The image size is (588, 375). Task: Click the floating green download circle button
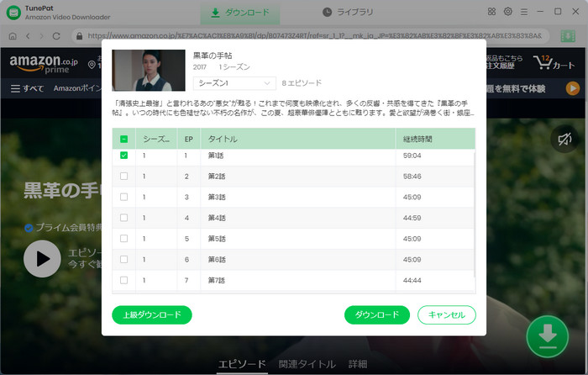pyautogui.click(x=548, y=336)
